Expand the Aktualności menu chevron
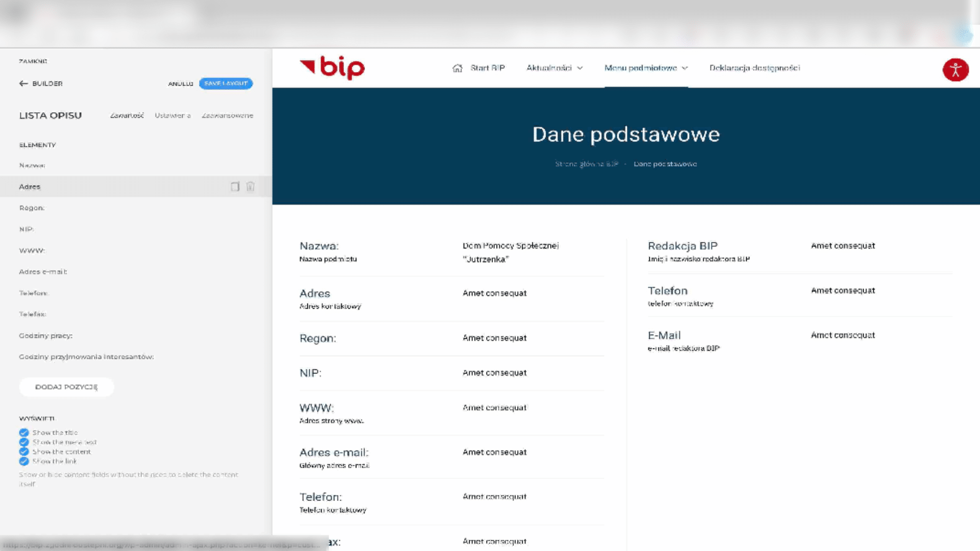 pos(580,68)
